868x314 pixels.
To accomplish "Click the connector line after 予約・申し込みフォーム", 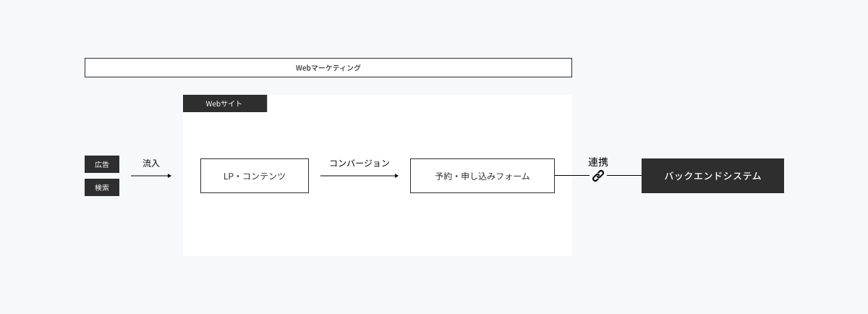I will point(573,176).
